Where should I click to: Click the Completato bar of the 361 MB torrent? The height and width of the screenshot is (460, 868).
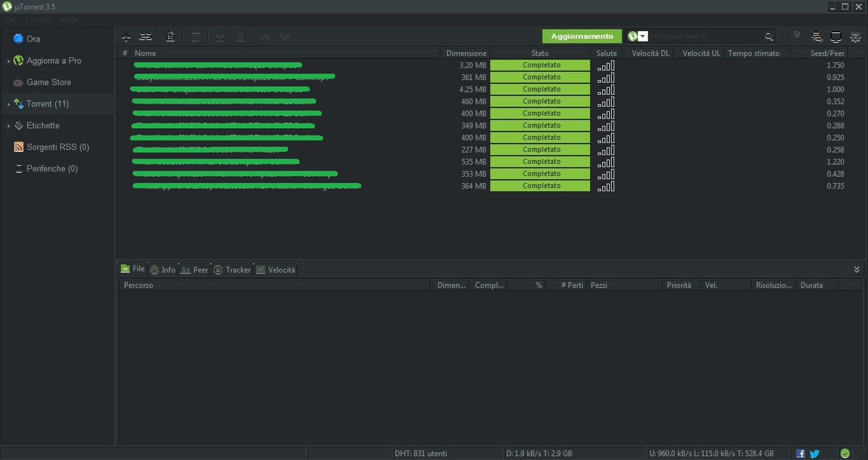click(x=540, y=77)
